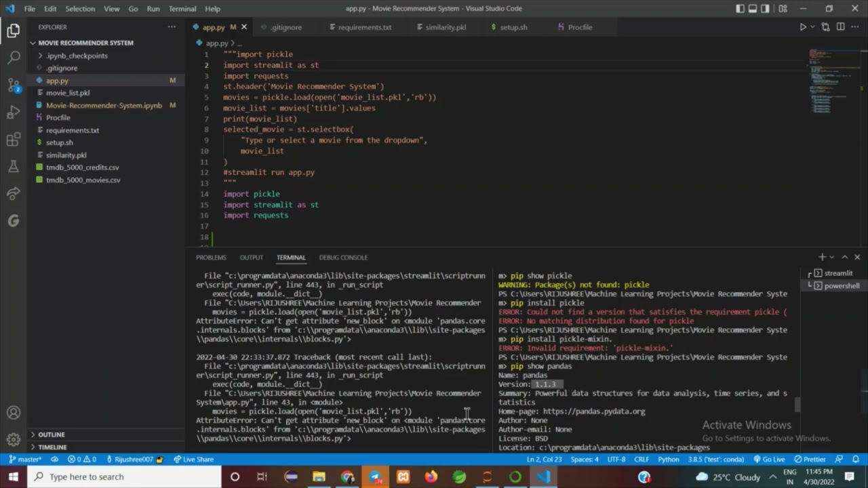Toggle Prettier formatter in status bar

pos(810,460)
